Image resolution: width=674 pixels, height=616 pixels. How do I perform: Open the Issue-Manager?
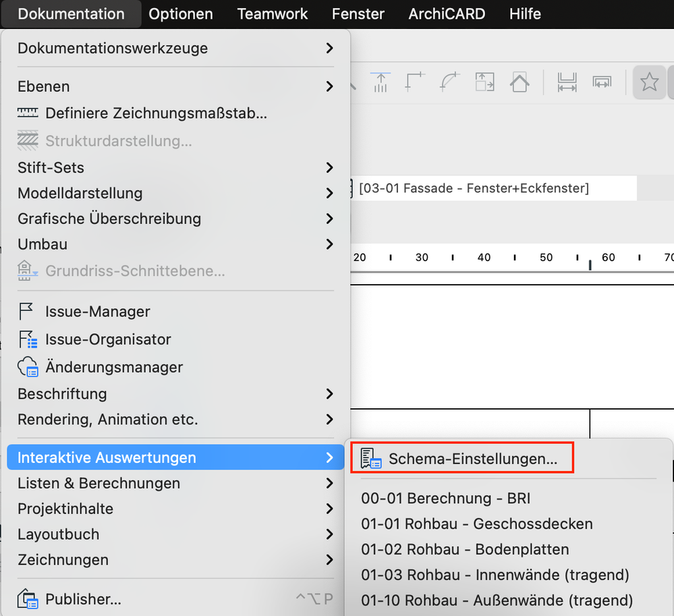pyautogui.click(x=98, y=312)
